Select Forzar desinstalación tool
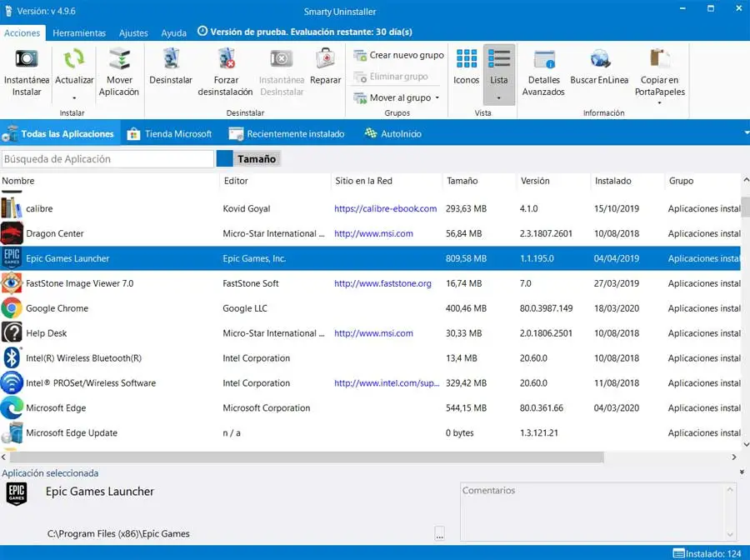 [x=225, y=72]
